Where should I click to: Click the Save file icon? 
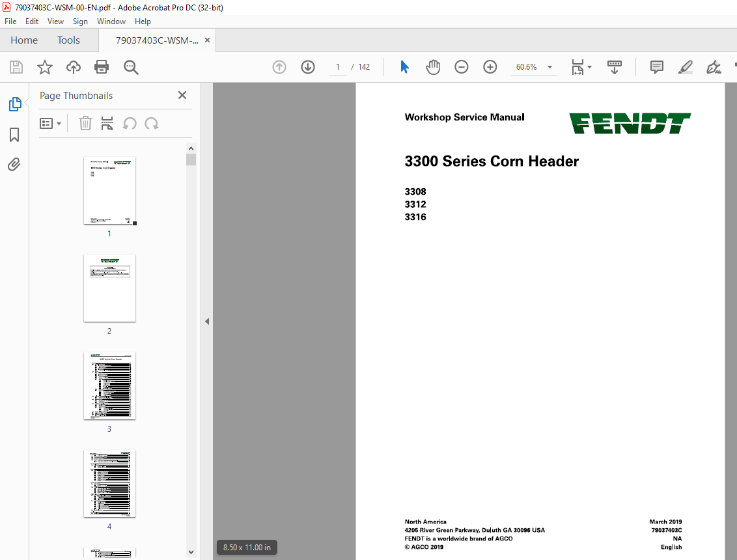[16, 67]
